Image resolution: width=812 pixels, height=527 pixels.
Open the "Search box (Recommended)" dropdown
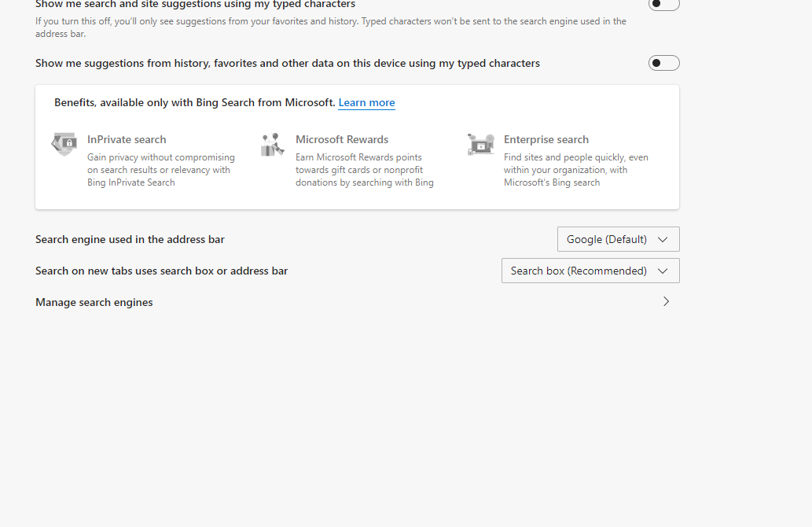coord(590,270)
